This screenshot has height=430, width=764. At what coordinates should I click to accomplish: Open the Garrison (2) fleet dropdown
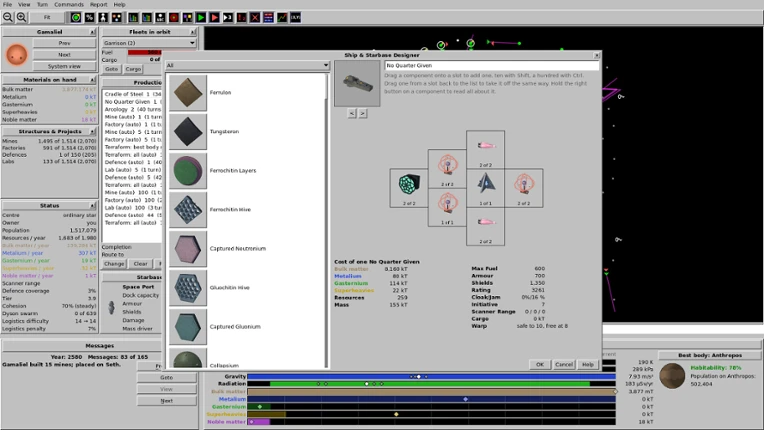click(149, 43)
